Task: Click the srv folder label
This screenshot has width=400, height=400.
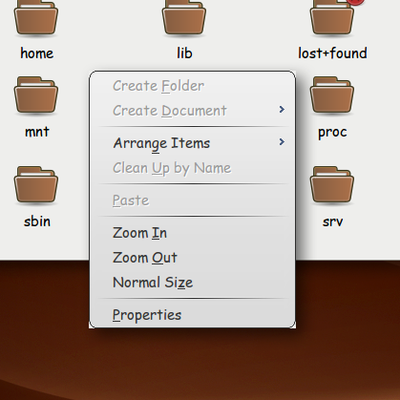Action: point(332,222)
